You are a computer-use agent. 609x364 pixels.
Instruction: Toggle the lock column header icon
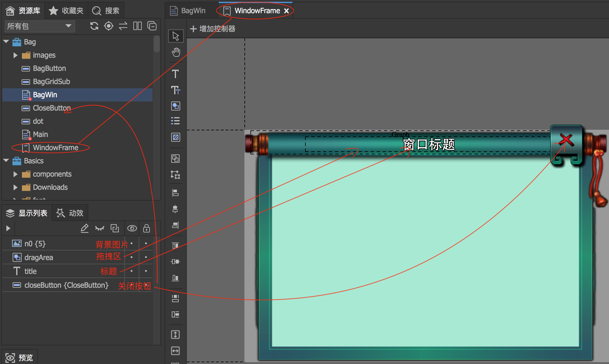point(147,229)
